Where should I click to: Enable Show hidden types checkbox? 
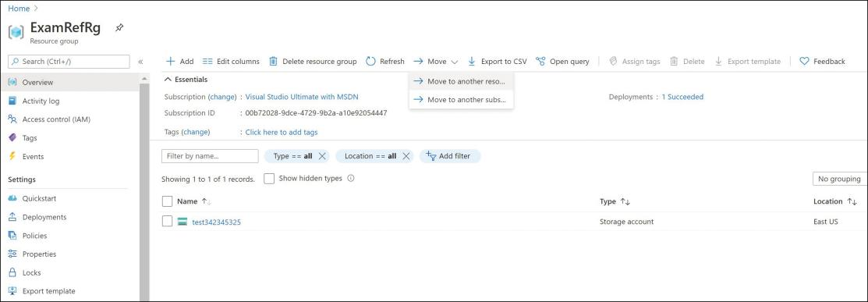pyautogui.click(x=269, y=179)
